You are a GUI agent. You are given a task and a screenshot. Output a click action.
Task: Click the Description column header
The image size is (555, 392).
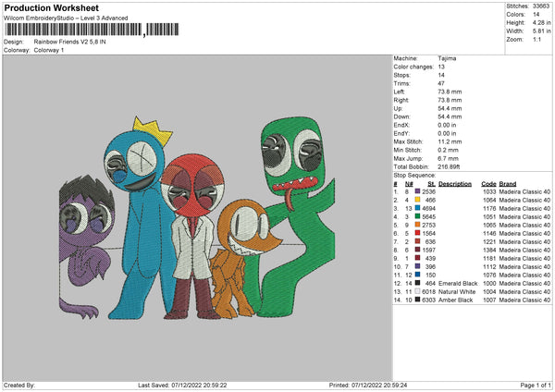tap(454, 182)
